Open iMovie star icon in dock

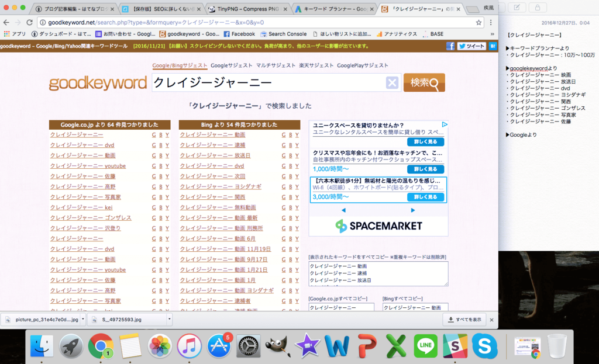click(x=308, y=346)
